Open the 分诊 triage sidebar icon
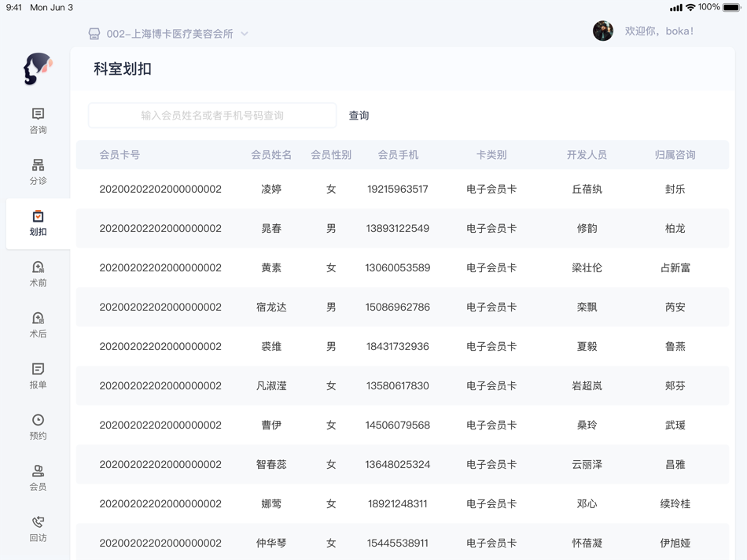This screenshot has width=747, height=560. [38, 165]
